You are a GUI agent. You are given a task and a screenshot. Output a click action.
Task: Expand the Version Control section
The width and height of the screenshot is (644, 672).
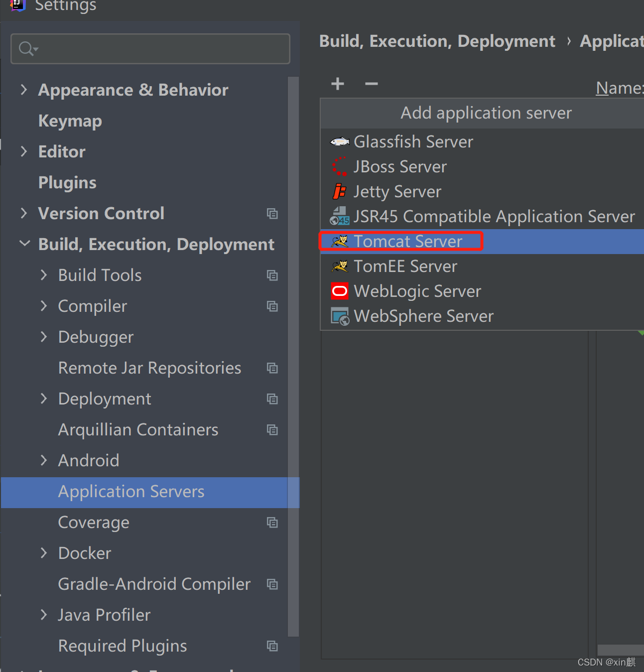point(23,213)
